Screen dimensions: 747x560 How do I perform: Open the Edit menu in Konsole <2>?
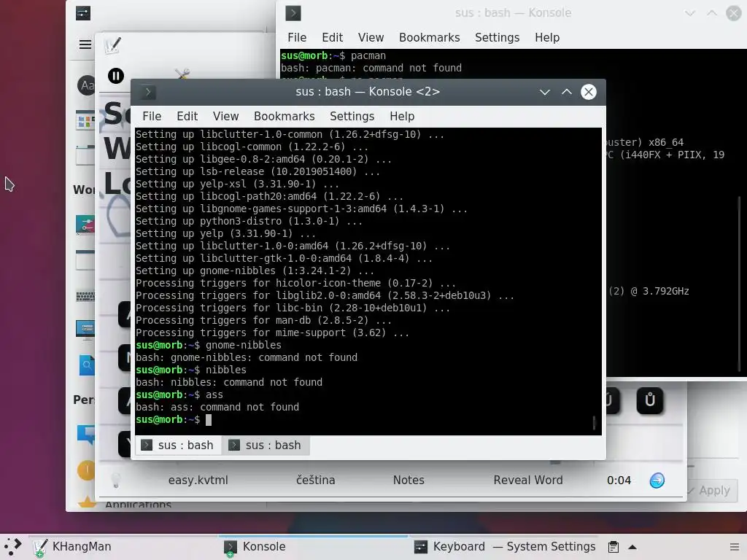tap(187, 116)
